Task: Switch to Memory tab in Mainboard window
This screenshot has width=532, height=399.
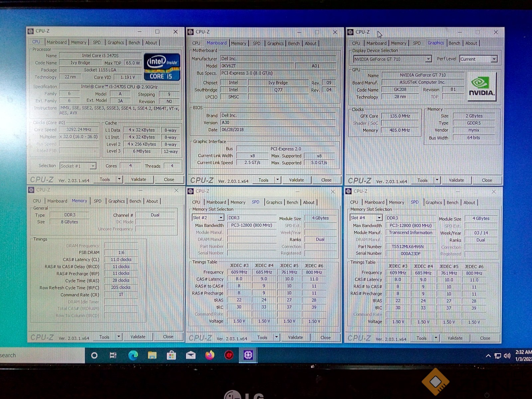Action: point(238,43)
